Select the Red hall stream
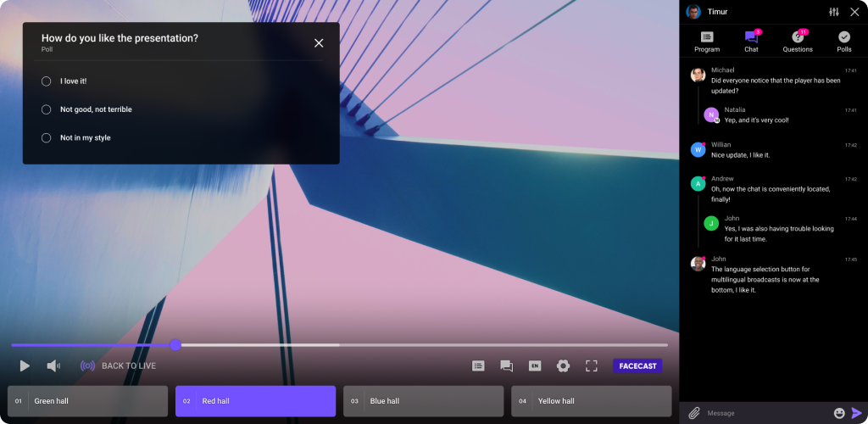868x424 pixels. pos(255,401)
